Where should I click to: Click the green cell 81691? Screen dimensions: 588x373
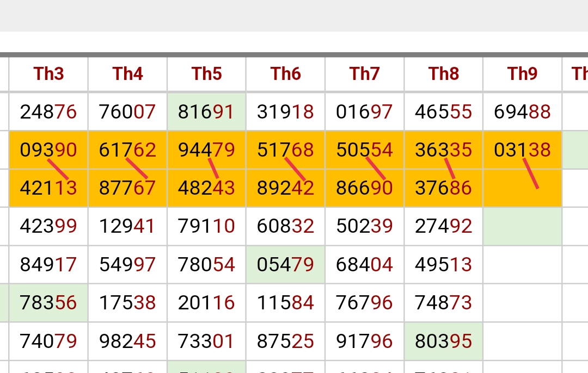207,111
